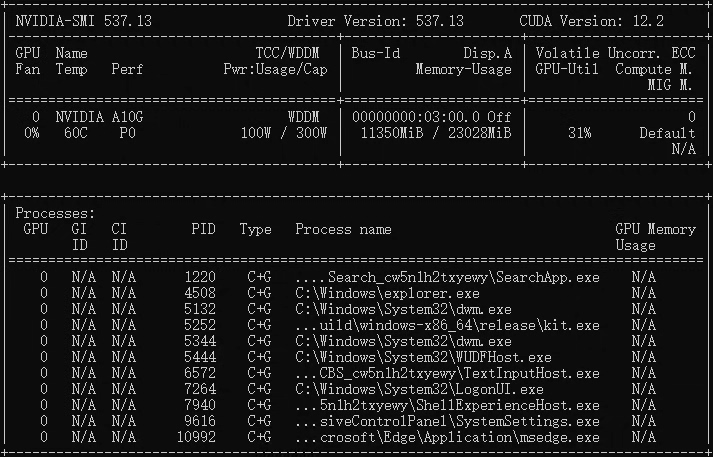Click the explorer.exe process path

tap(387, 293)
